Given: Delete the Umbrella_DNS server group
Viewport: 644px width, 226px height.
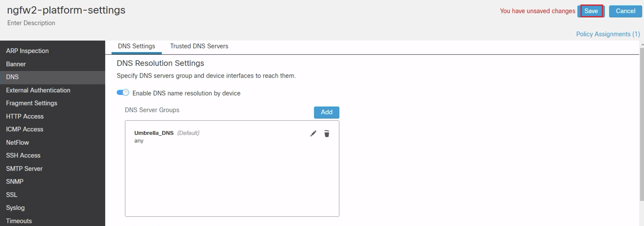Looking at the screenshot, I should click(327, 134).
